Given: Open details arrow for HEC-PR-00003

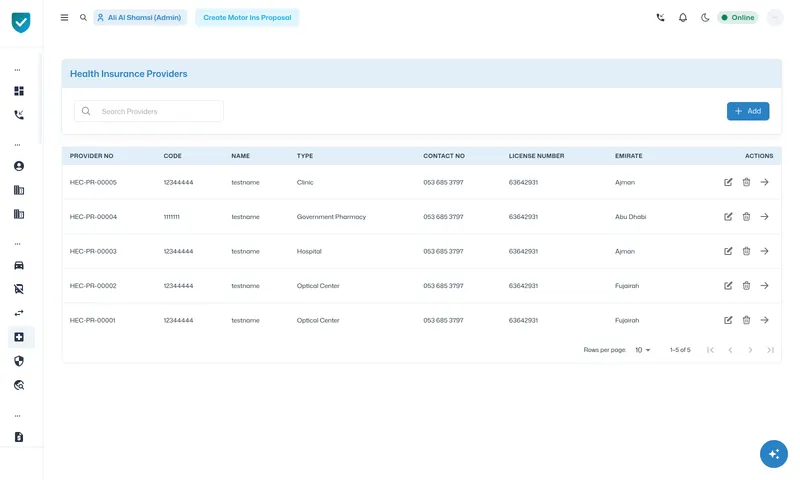Looking at the screenshot, I should 764,251.
